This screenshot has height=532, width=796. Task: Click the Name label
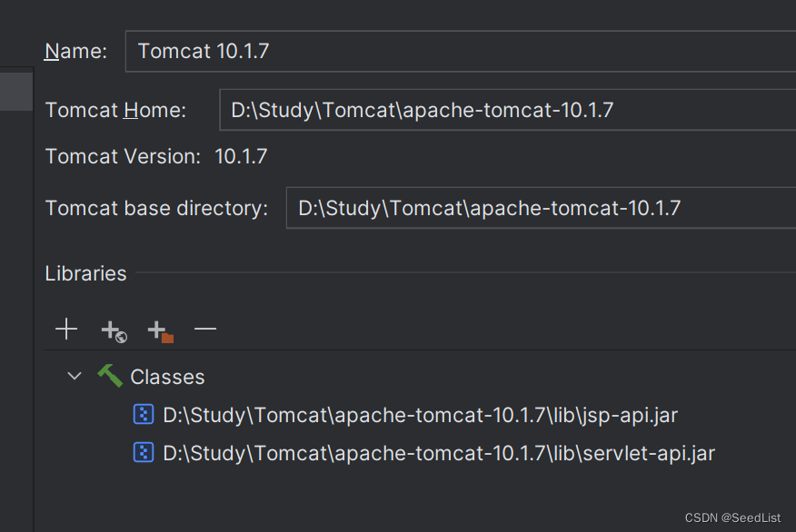pos(75,51)
